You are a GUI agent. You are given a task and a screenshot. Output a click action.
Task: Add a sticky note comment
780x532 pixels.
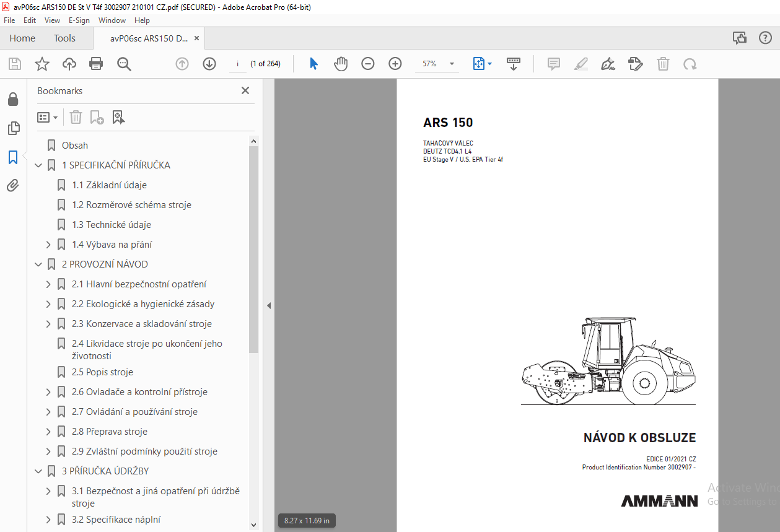(x=554, y=64)
